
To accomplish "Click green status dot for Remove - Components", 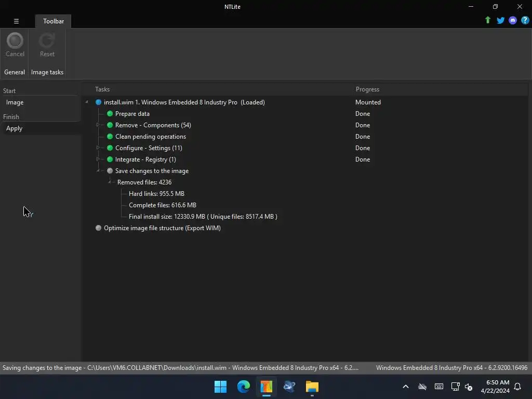I will (x=110, y=125).
